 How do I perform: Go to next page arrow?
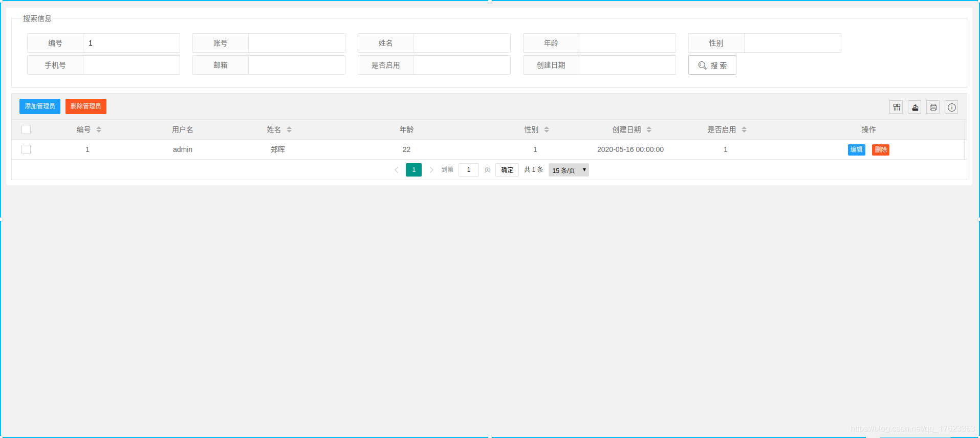click(431, 170)
